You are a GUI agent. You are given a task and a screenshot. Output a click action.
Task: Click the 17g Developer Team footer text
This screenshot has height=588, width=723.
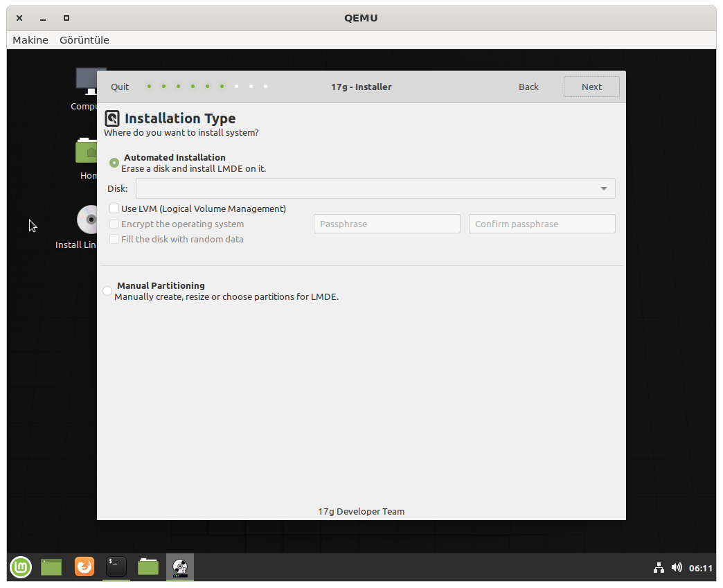tap(361, 511)
